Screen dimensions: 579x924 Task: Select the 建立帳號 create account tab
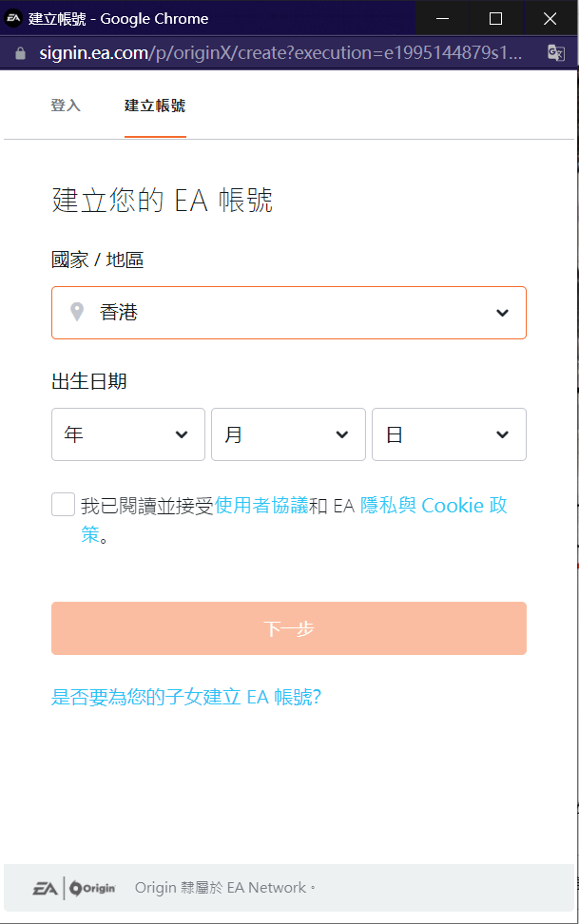tap(155, 106)
